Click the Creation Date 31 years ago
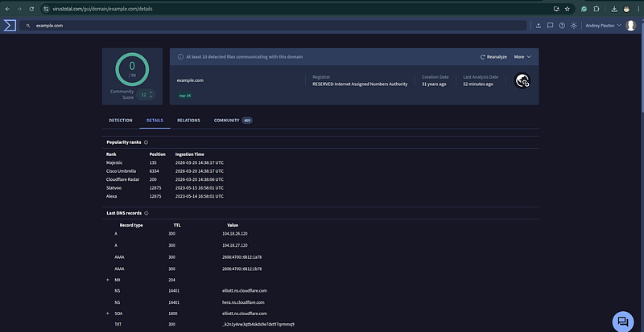 coord(434,84)
